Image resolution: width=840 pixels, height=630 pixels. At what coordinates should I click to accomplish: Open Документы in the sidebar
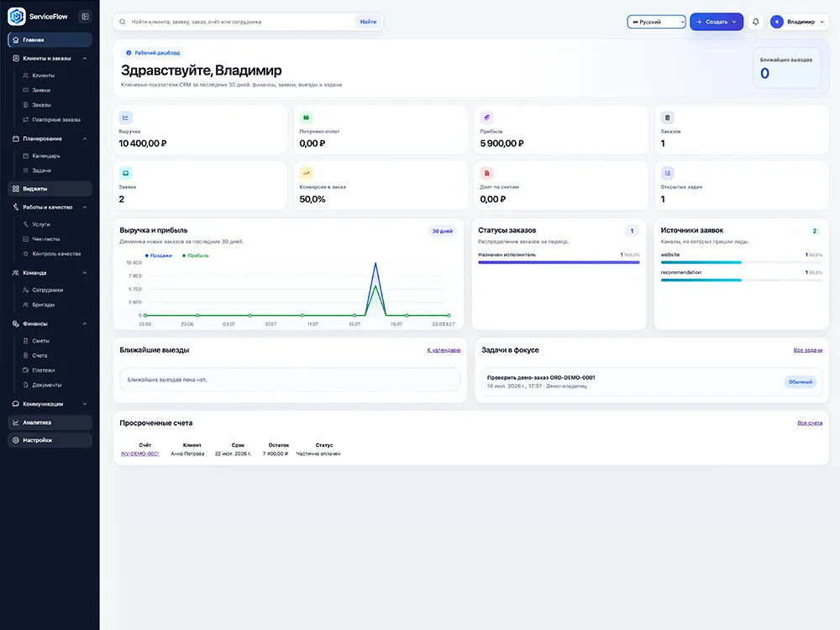(46, 385)
